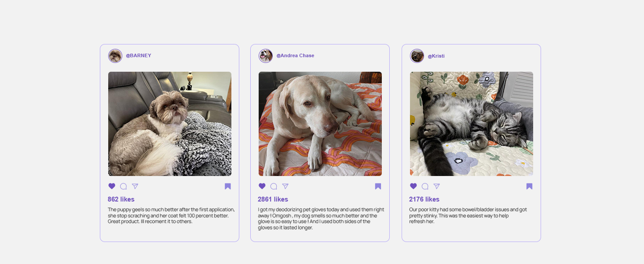Click the heart icon on BARNEY's post
Image resolution: width=644 pixels, height=264 pixels.
pyautogui.click(x=112, y=186)
